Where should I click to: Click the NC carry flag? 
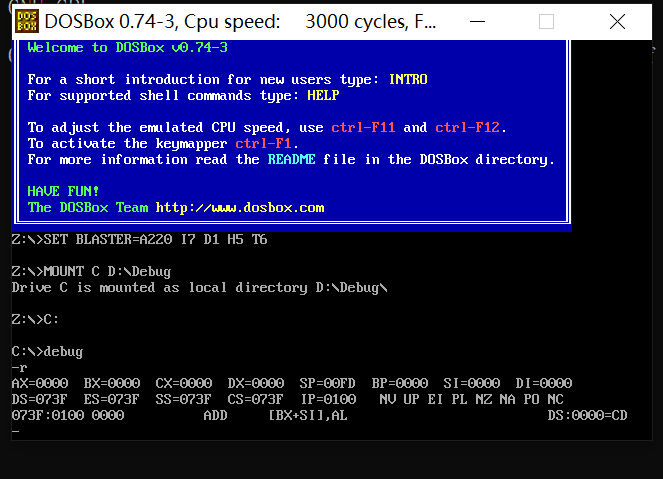tap(555, 400)
